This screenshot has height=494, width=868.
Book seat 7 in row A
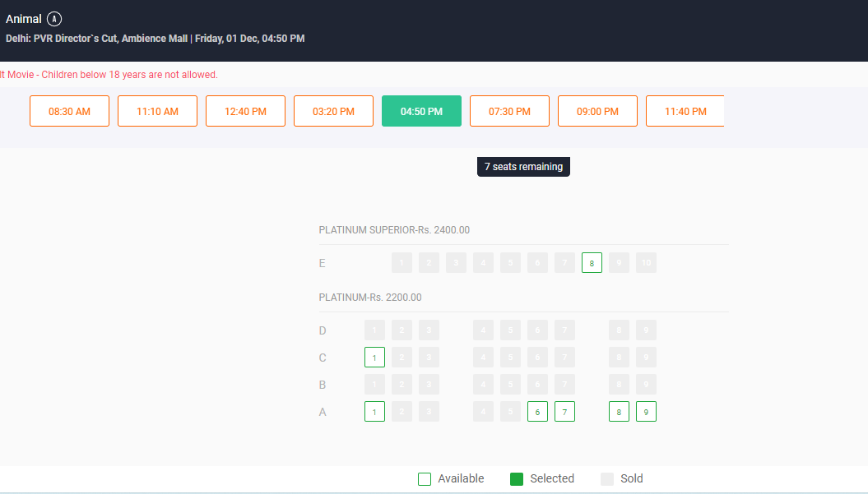coord(564,412)
